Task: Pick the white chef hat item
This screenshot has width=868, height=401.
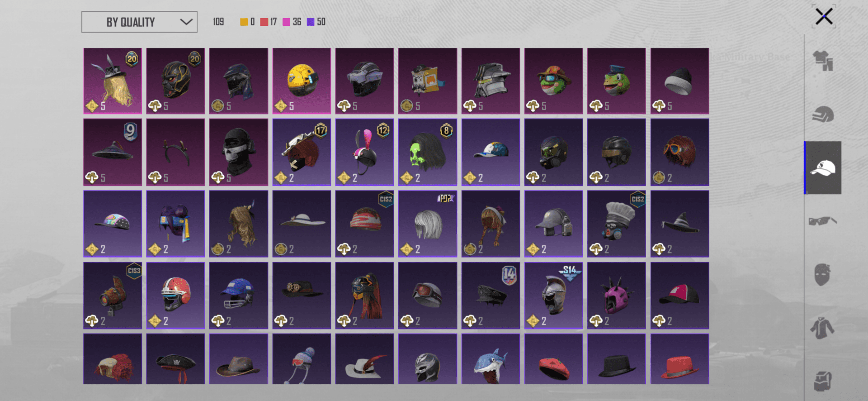Action: pos(617,224)
